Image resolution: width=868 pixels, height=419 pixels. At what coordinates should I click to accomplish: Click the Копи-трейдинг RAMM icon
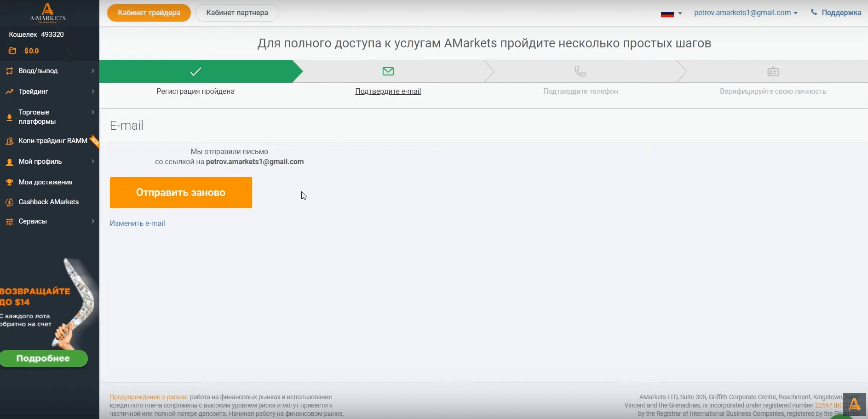click(x=9, y=141)
